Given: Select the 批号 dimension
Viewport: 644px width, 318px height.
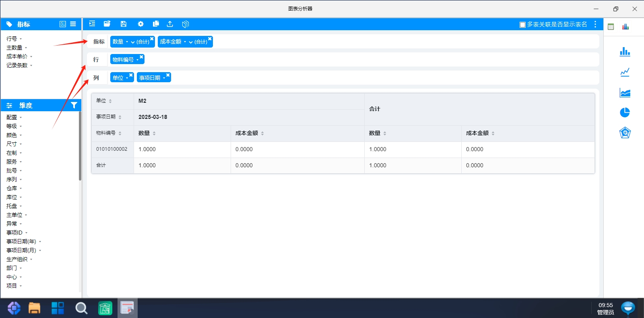Looking at the screenshot, I should (x=12, y=170).
